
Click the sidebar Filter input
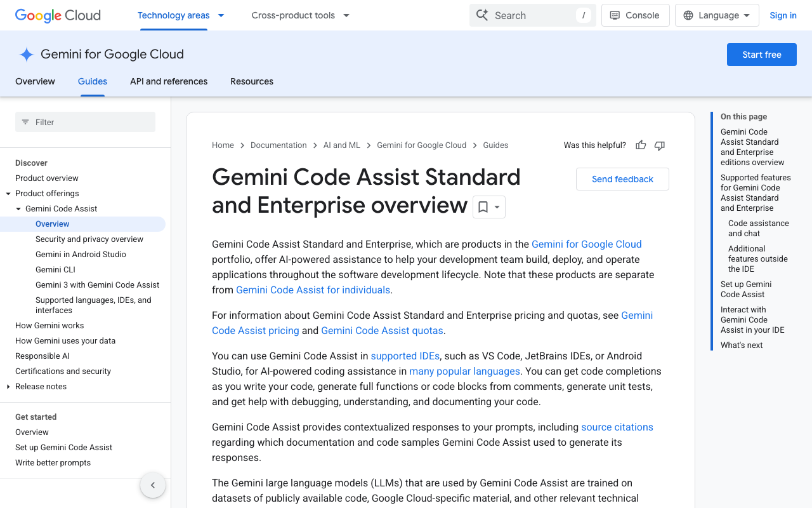(85, 122)
